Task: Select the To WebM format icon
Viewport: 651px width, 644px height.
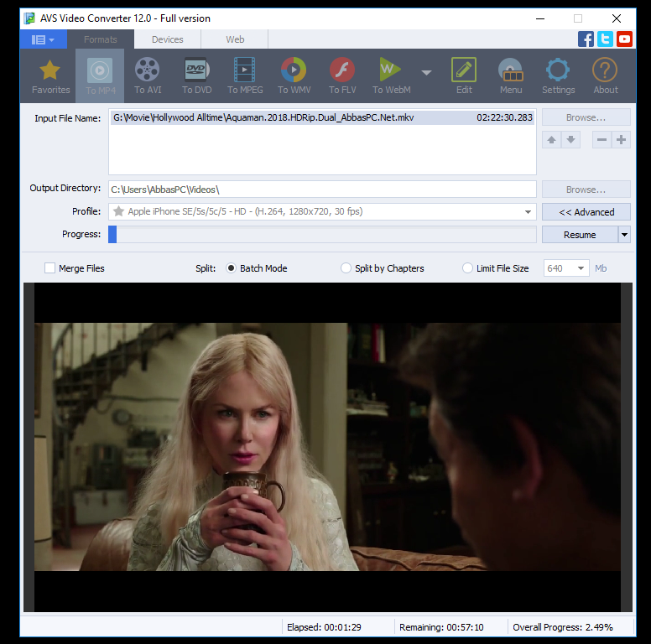Action: (x=391, y=70)
